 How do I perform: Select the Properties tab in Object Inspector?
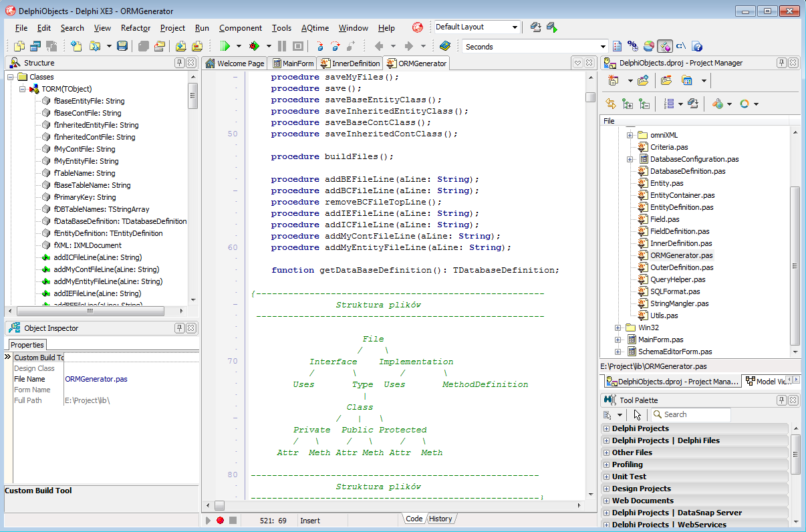[27, 345]
